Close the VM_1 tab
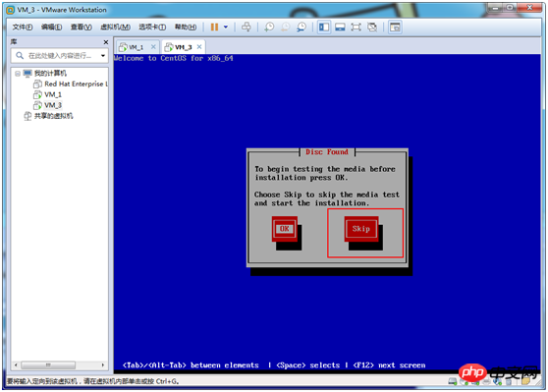The width and height of the screenshot is (548, 392). coord(153,47)
